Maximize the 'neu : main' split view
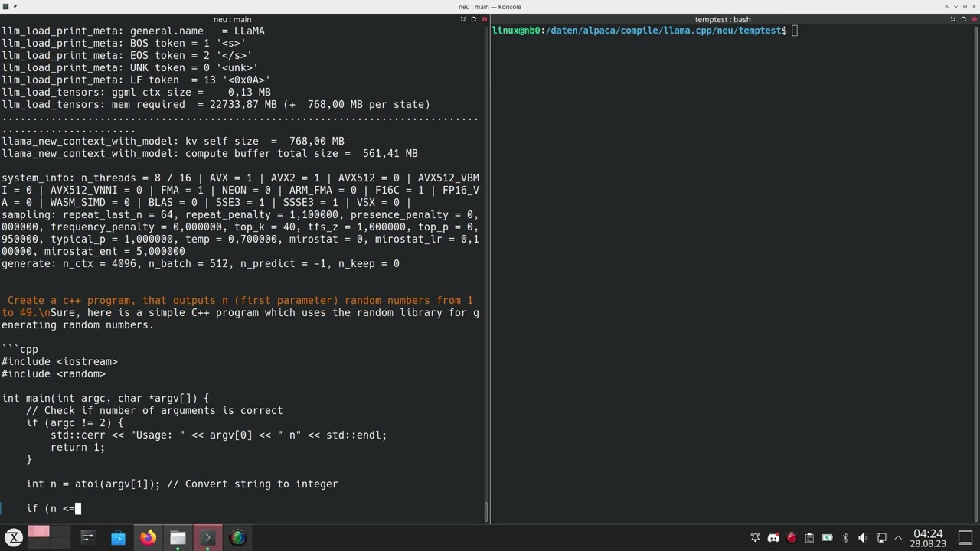 [463, 19]
